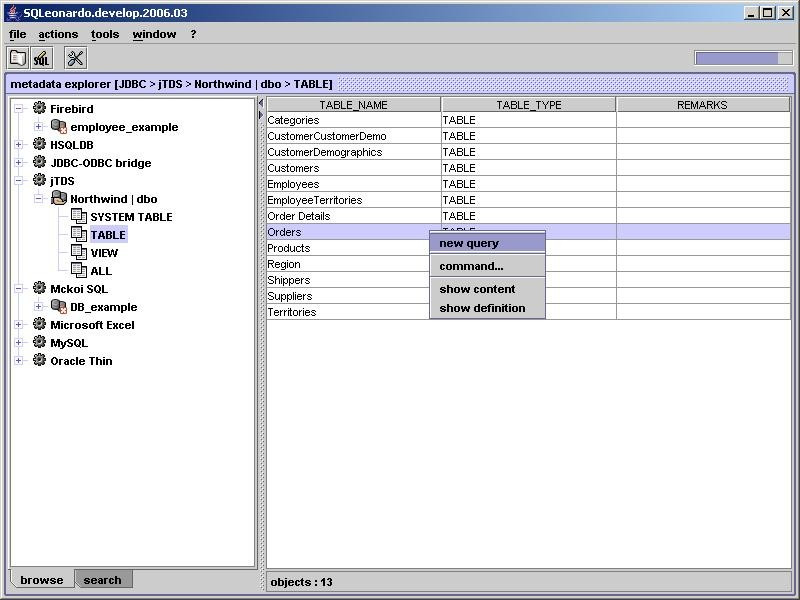Click the MySQL driver gear icon
The height and width of the screenshot is (600, 800).
pos(39,342)
